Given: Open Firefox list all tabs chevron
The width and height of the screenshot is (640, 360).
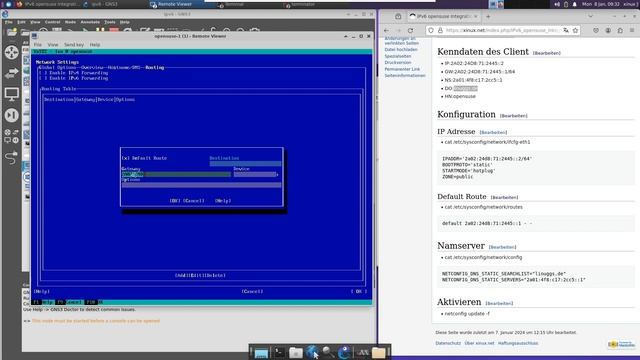Looking at the screenshot, I should pyautogui.click(x=590, y=16).
